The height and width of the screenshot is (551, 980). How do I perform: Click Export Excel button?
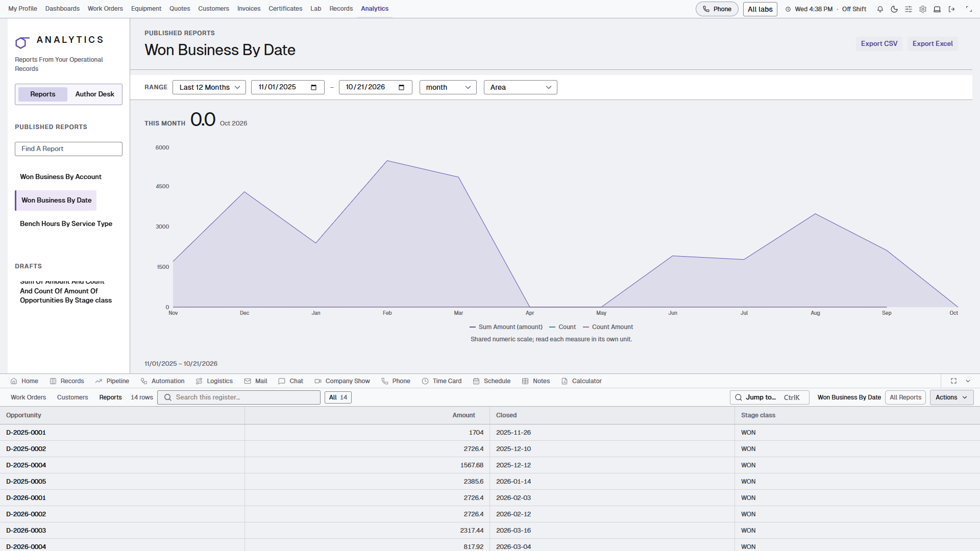(x=933, y=44)
